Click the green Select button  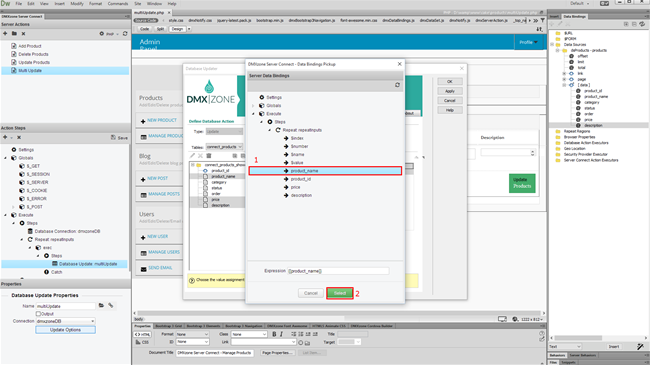pyautogui.click(x=340, y=293)
